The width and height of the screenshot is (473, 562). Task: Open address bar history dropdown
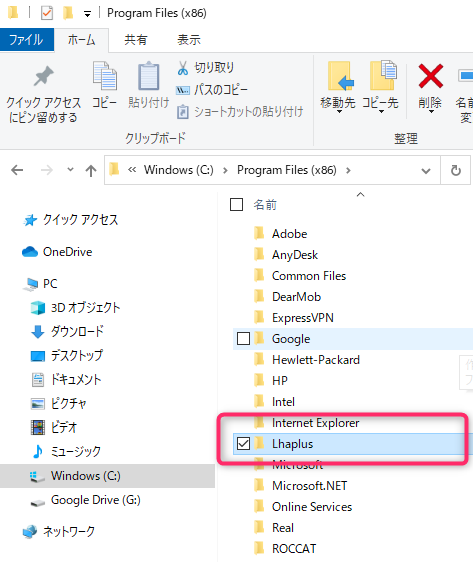(x=426, y=171)
